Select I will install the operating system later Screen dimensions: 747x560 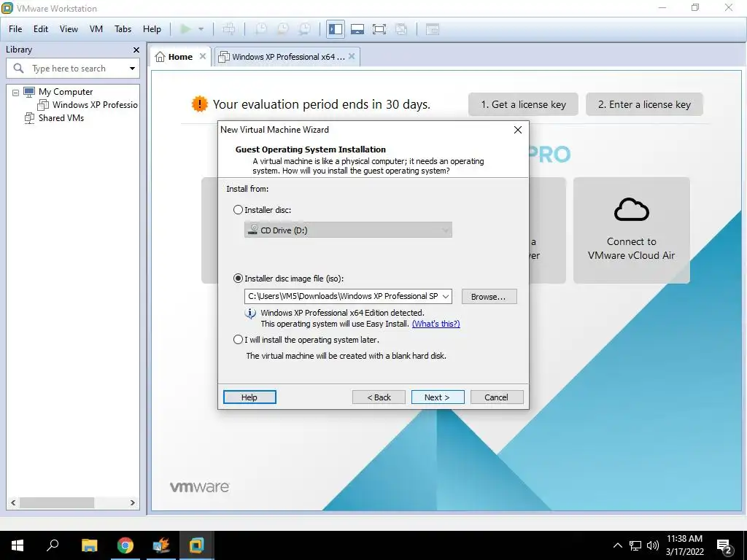pyautogui.click(x=239, y=340)
